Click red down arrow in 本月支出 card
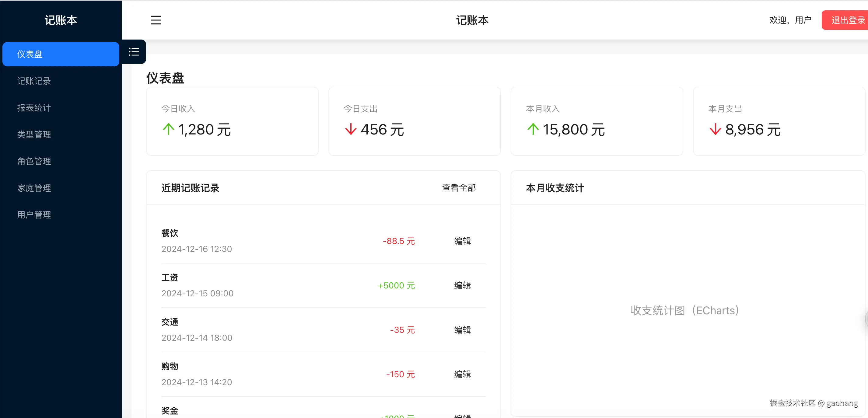868x418 pixels. coord(715,129)
